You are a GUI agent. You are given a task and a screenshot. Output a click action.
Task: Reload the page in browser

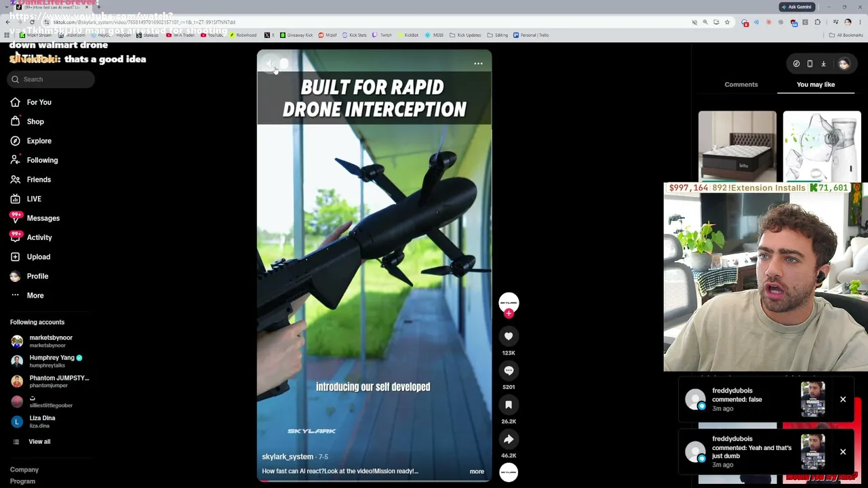[x=32, y=22]
